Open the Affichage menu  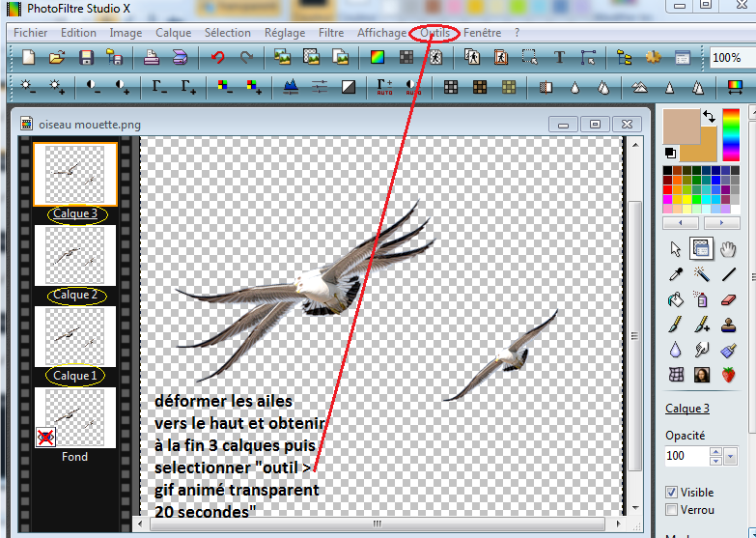[x=381, y=33]
